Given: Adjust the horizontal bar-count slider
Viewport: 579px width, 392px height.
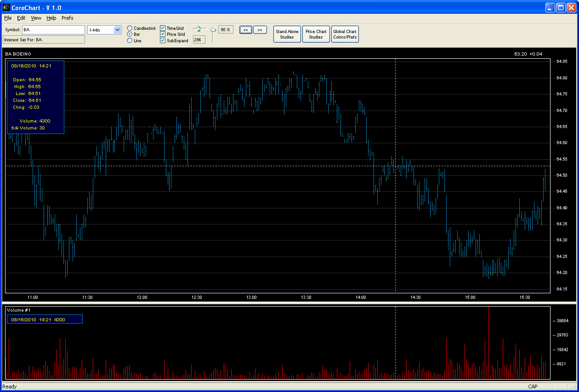Looking at the screenshot, I should pyautogui.click(x=199, y=29).
